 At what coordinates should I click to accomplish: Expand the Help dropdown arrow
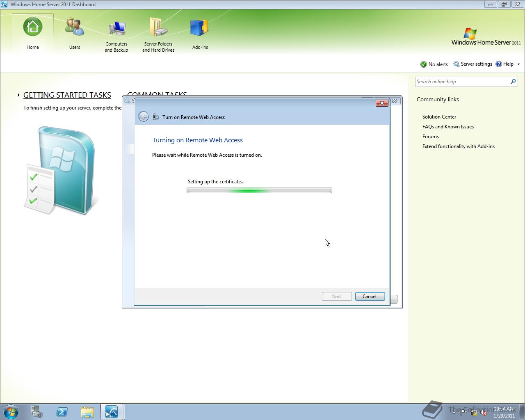pyautogui.click(x=518, y=64)
